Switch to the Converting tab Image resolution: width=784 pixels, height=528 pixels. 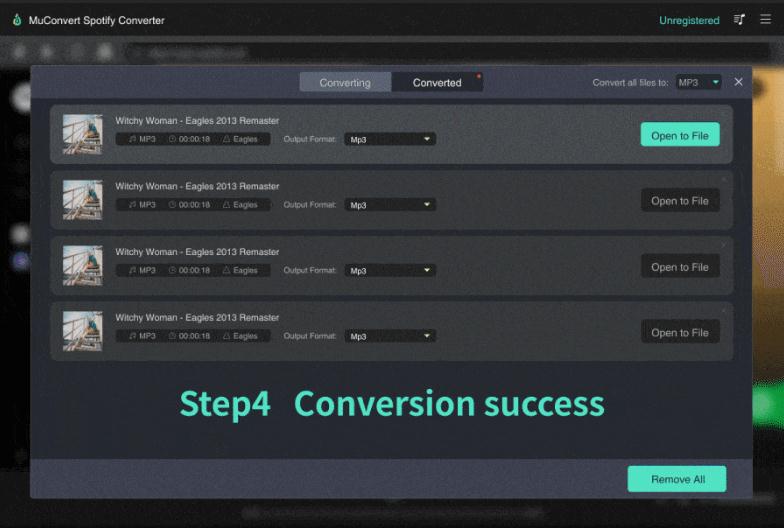[345, 82]
